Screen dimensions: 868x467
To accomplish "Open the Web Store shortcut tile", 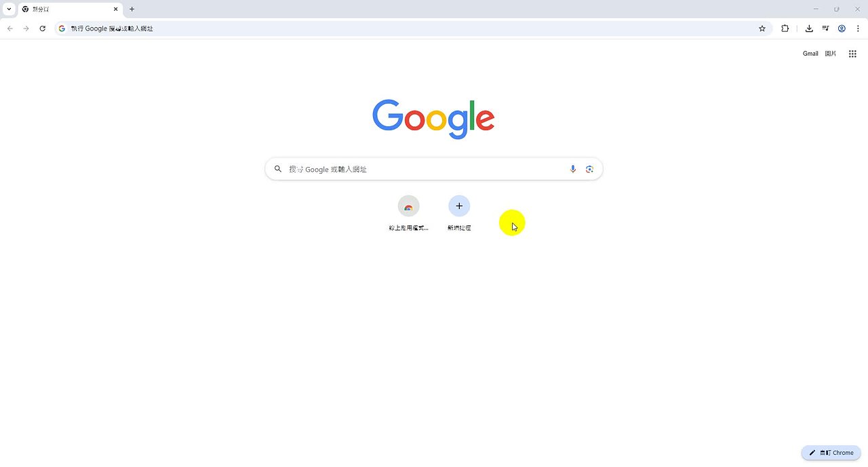I will tap(409, 214).
